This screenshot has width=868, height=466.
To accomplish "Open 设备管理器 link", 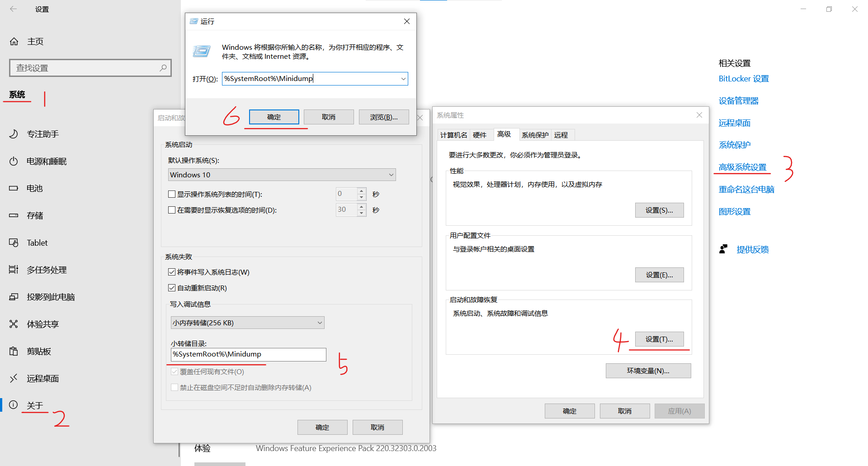I will (x=739, y=101).
